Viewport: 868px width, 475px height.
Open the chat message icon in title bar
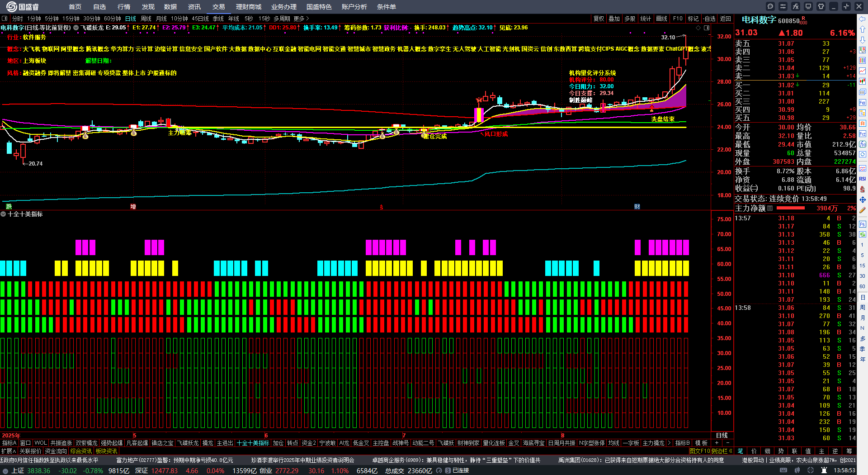pyautogui.click(x=770, y=6)
